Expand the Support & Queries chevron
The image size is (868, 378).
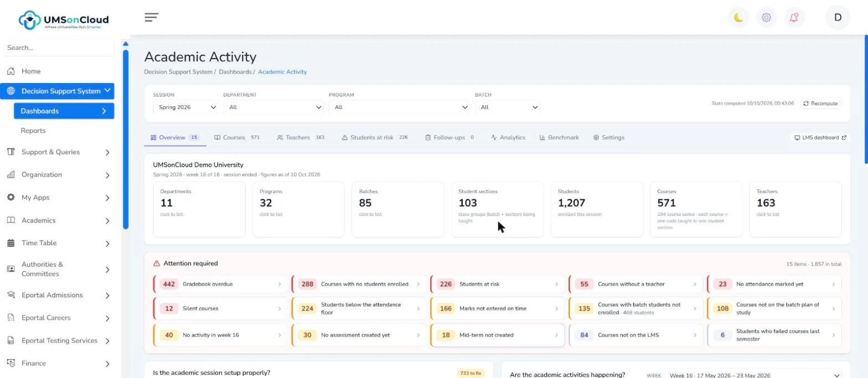point(107,153)
